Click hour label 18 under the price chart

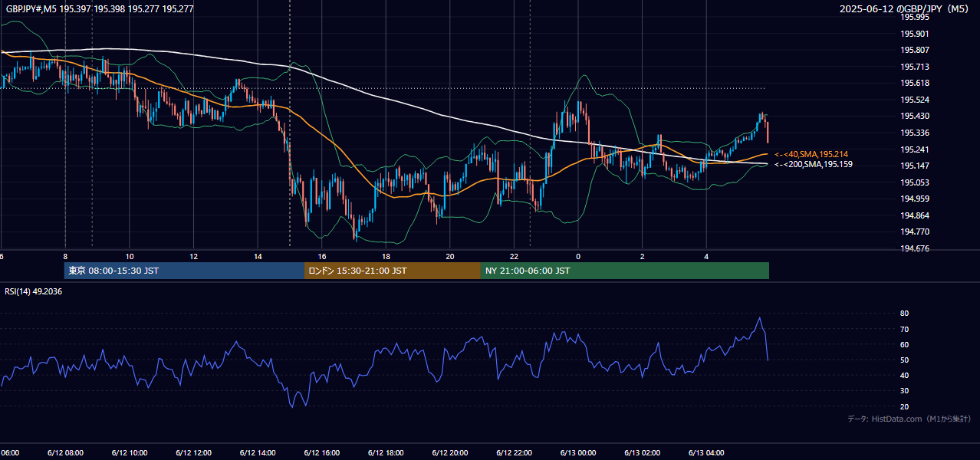click(x=386, y=257)
